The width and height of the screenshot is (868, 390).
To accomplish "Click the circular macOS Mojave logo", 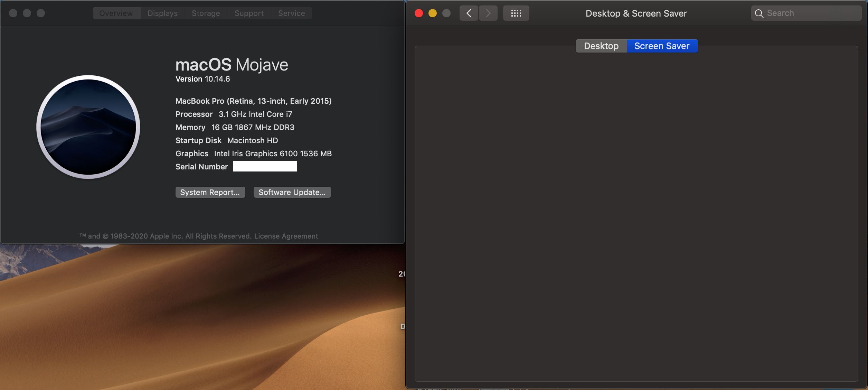I will 88,127.
